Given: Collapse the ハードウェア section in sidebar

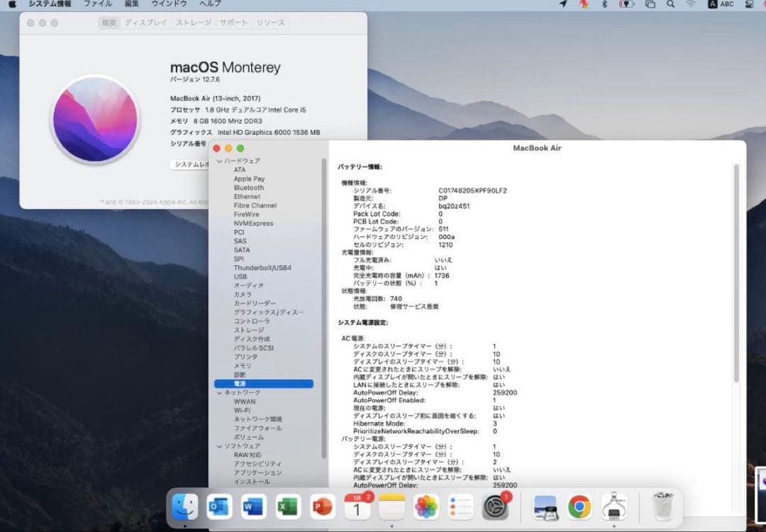Looking at the screenshot, I should (220, 161).
